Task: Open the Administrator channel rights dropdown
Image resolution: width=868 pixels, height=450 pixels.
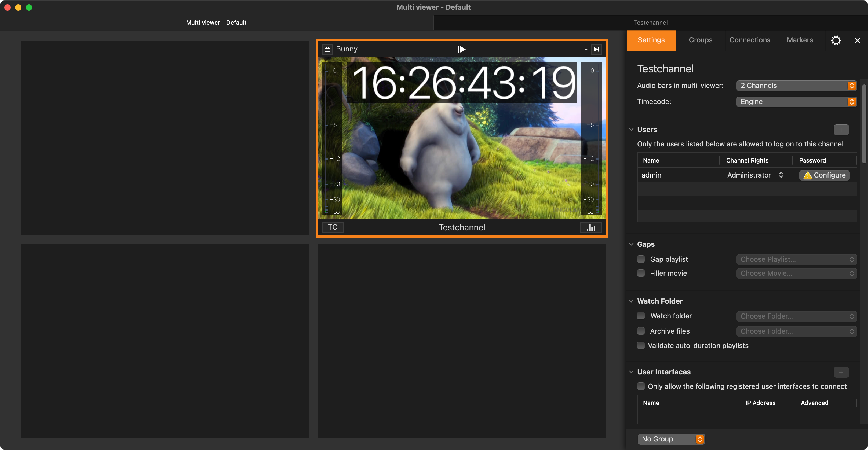Action: coord(755,175)
